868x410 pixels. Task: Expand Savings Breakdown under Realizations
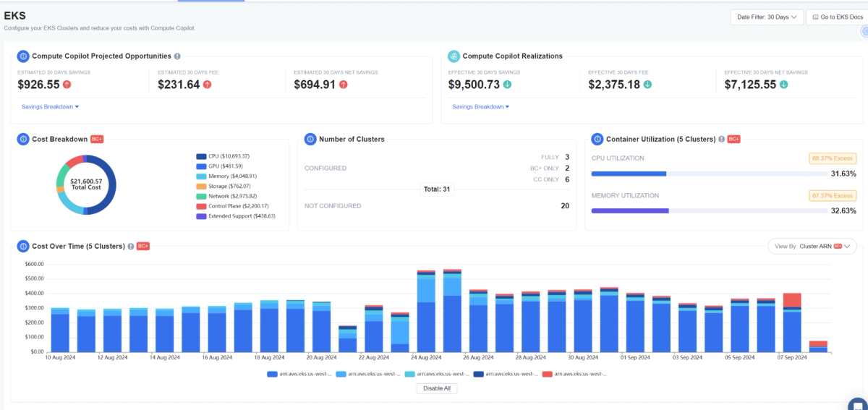tap(481, 106)
